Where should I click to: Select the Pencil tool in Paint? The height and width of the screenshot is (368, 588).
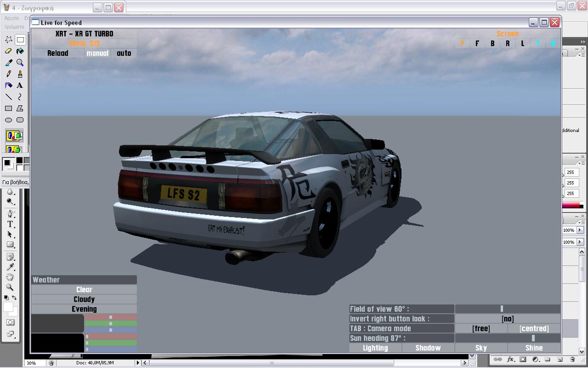click(9, 74)
